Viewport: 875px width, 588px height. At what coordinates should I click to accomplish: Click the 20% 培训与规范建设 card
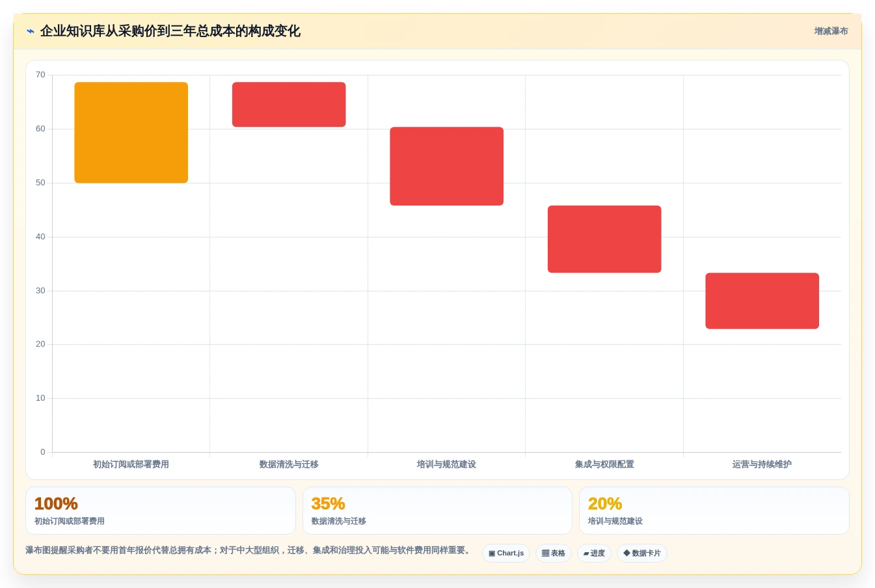pyautogui.click(x=714, y=511)
